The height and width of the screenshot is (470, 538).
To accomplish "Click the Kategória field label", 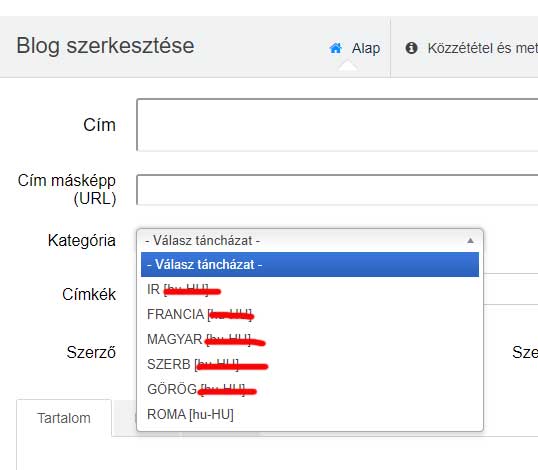I will [82, 240].
